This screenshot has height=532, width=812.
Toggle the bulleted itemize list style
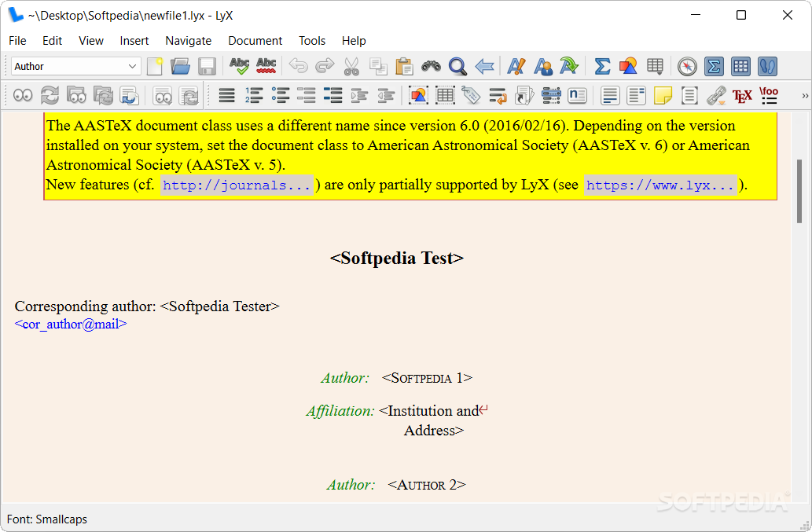[x=281, y=96]
